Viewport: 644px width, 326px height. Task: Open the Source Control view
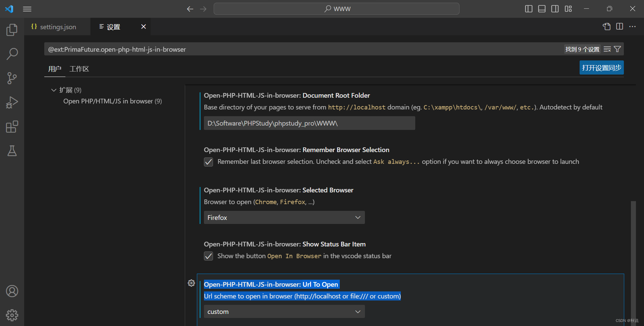[x=12, y=78]
